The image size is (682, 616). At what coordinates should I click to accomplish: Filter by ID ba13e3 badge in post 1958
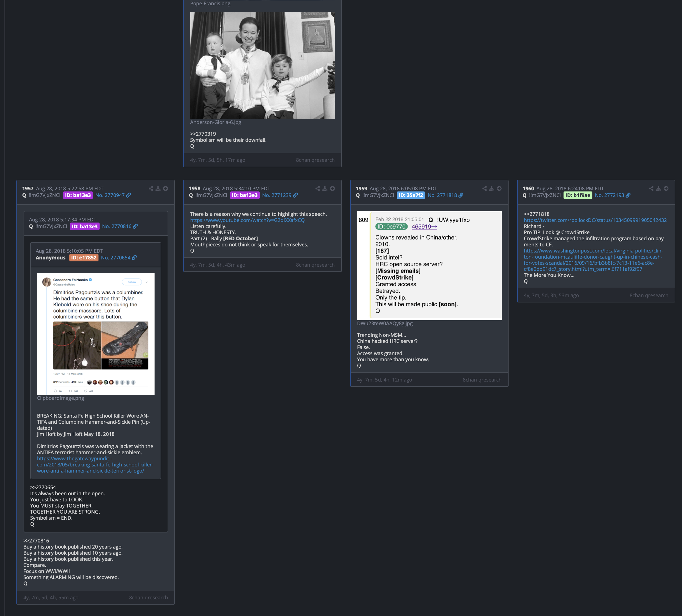[x=245, y=195]
